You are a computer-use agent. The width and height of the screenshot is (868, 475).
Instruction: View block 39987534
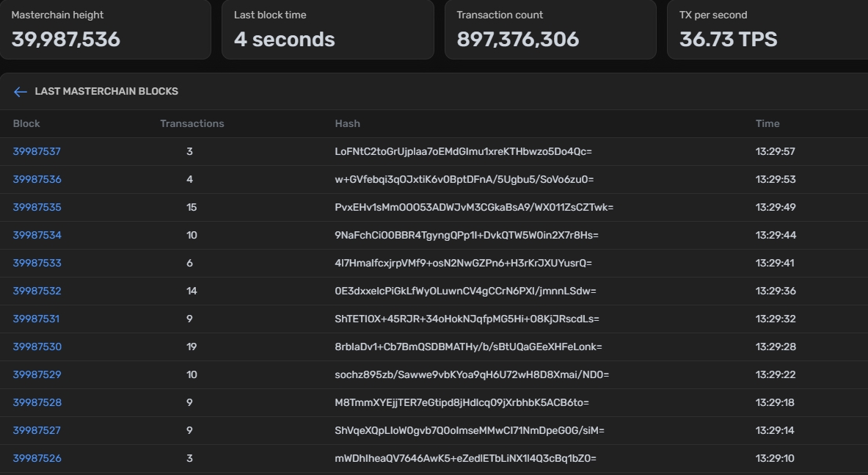pyautogui.click(x=37, y=236)
